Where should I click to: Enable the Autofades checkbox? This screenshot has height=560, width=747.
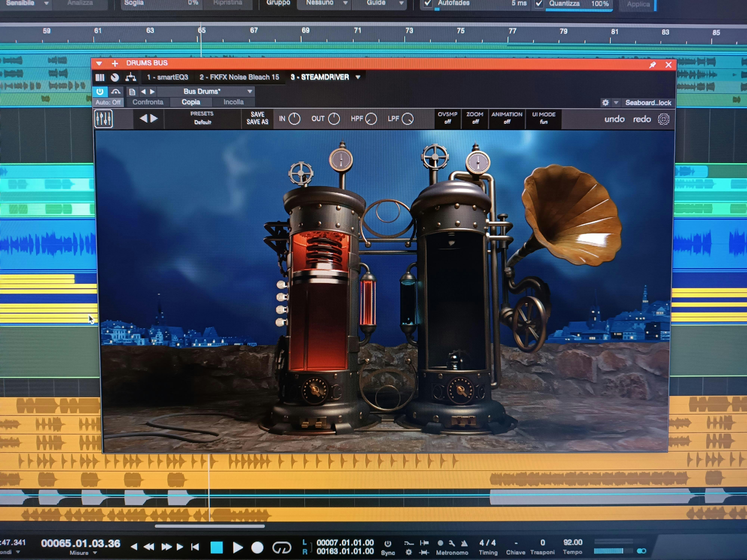click(428, 3)
